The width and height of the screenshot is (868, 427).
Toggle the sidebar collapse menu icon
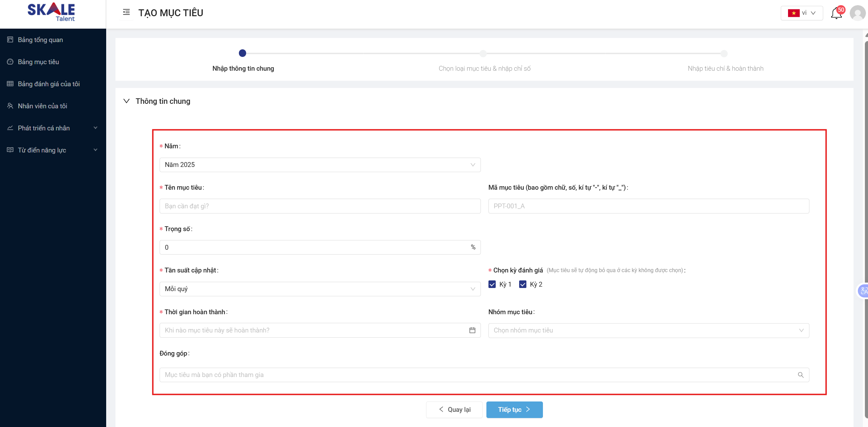pyautogui.click(x=126, y=12)
